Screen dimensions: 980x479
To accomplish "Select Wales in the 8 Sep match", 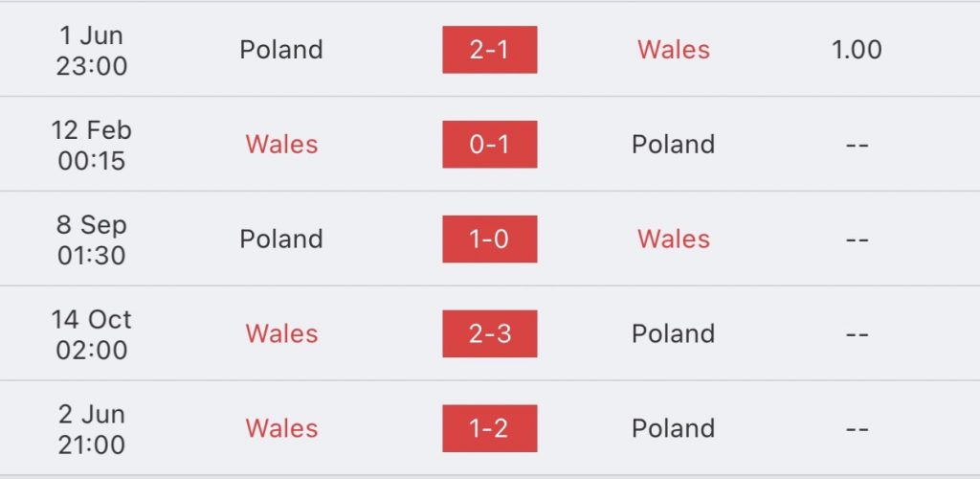I will (x=674, y=239).
